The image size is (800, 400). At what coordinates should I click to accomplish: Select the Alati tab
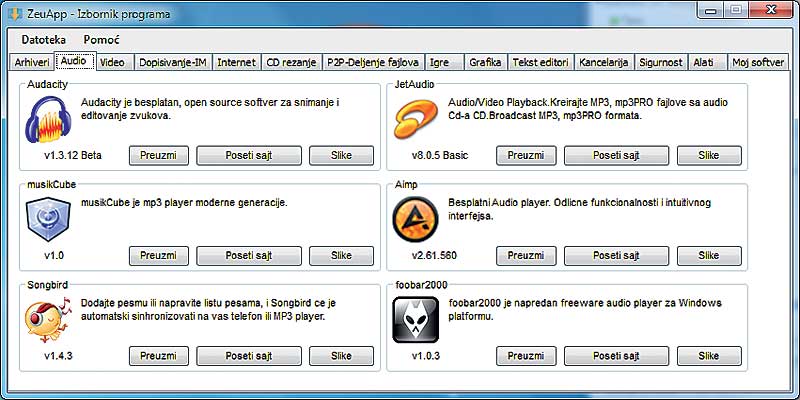(x=707, y=62)
